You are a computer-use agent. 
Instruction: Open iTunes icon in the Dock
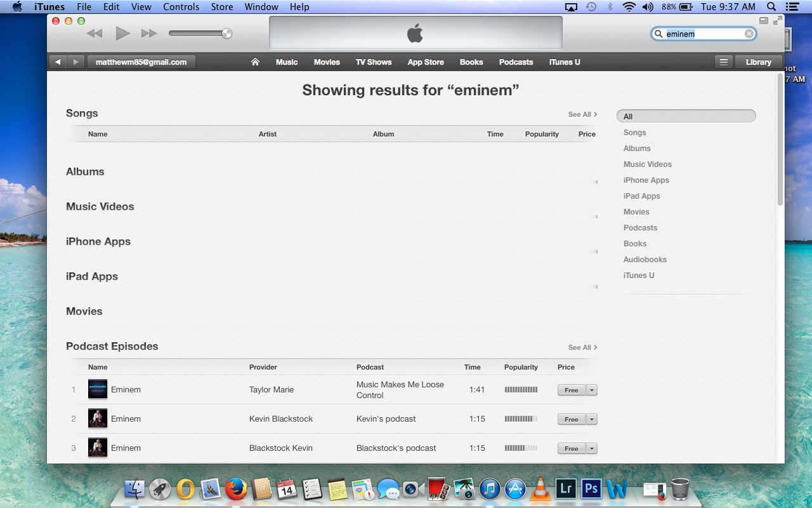[x=490, y=488]
